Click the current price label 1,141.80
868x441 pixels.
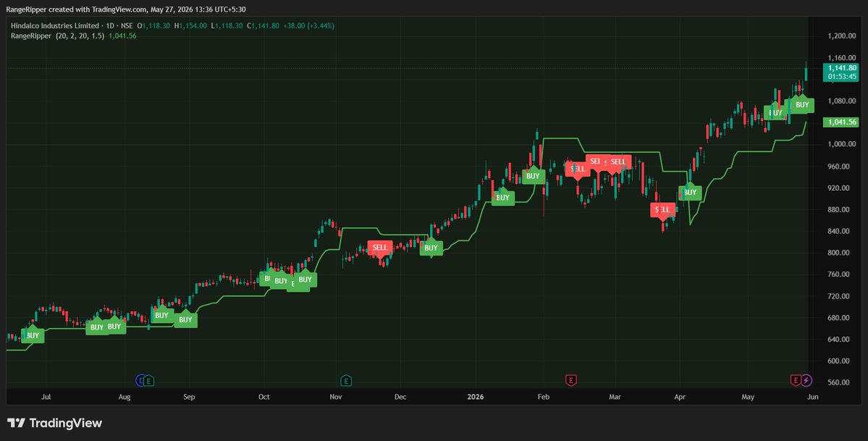[x=841, y=68]
